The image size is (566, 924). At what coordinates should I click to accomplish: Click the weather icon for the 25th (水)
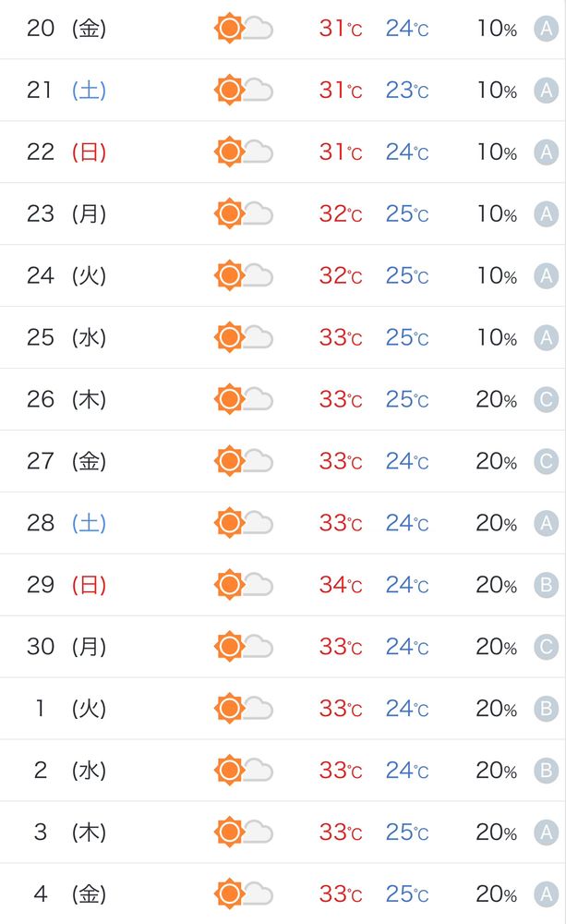click(243, 337)
